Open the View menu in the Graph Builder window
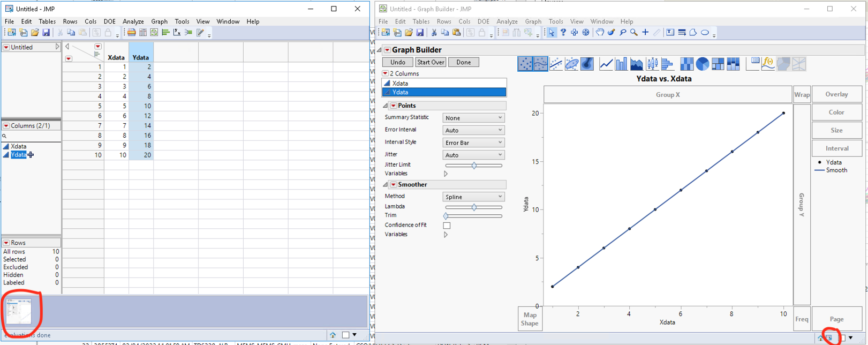This screenshot has width=868, height=345. tap(577, 21)
